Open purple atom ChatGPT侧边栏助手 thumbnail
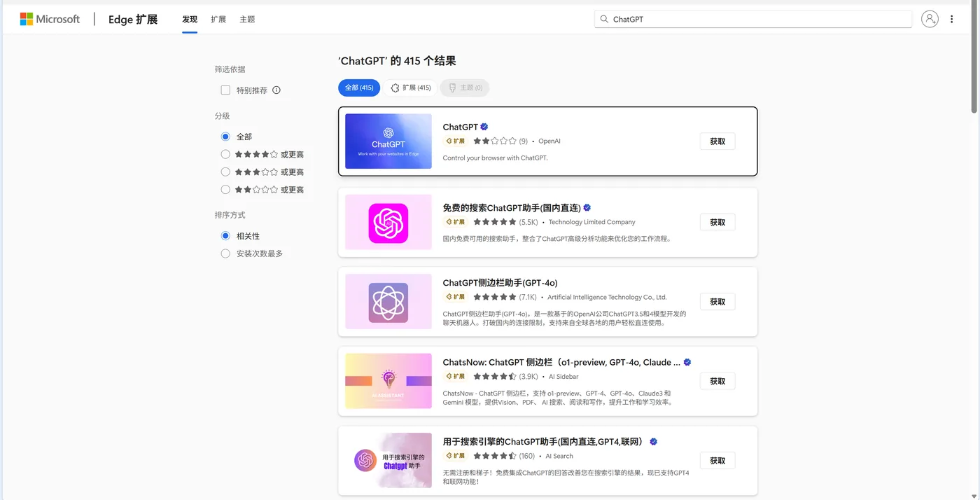The height and width of the screenshot is (500, 980). pos(388,301)
